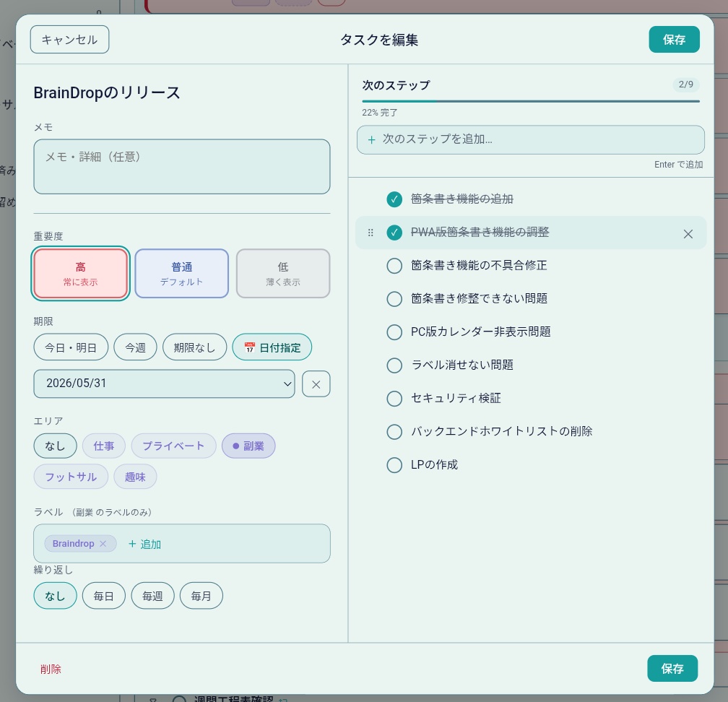Select area なし
The height and width of the screenshot is (702, 728).
pyautogui.click(x=55, y=446)
